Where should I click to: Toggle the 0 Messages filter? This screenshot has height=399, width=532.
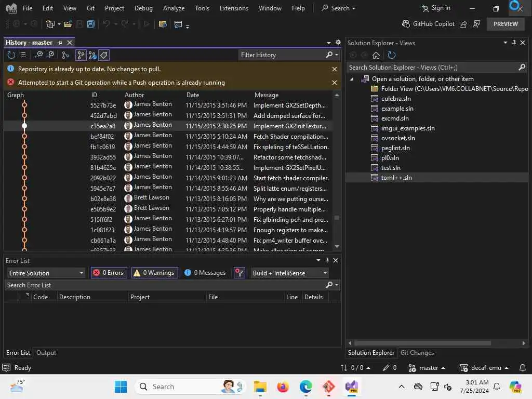point(205,273)
